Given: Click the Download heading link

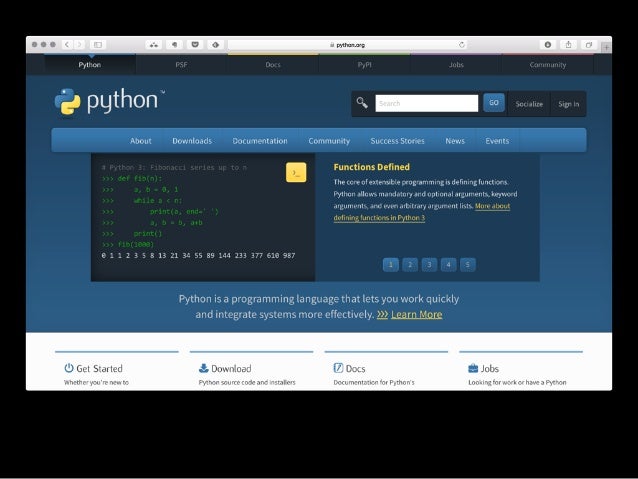Looking at the screenshot, I should (x=231, y=369).
